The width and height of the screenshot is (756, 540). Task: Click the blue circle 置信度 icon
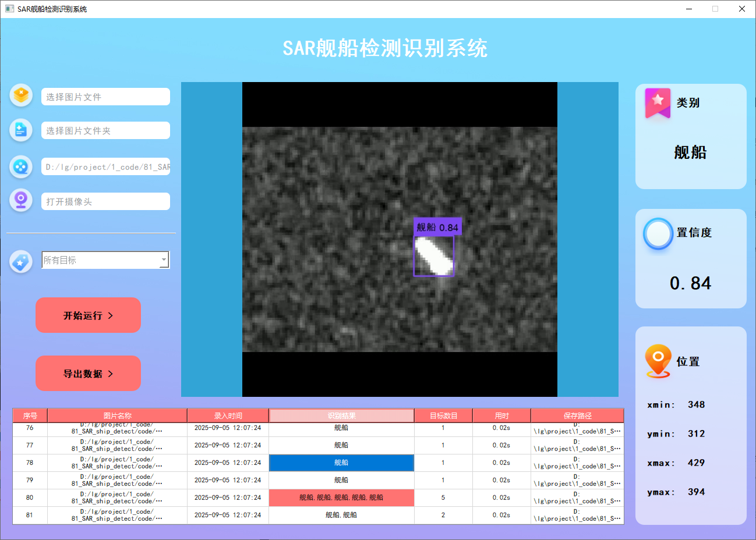(x=658, y=234)
